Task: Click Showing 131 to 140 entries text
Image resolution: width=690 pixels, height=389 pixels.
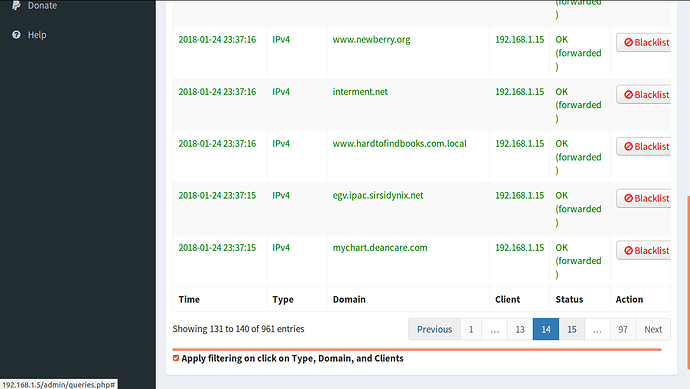Action: 238,329
